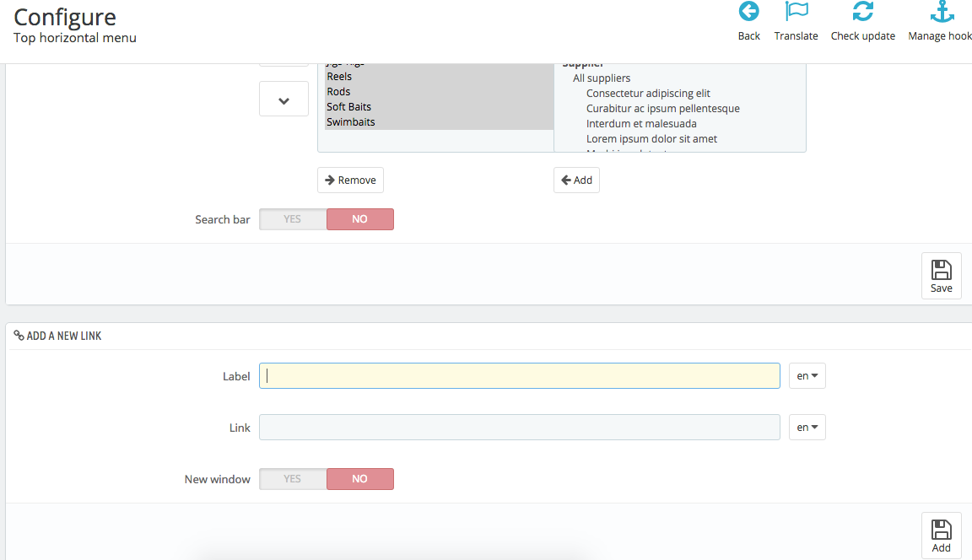Choose Curabitur ac ipsum pellentesque supplier
The height and width of the screenshot is (560, 972).
pyautogui.click(x=663, y=109)
